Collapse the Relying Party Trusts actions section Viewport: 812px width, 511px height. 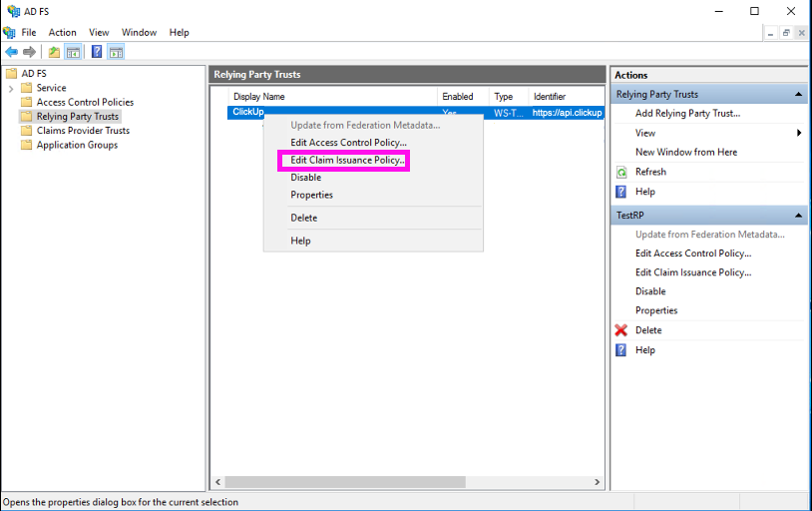[x=799, y=95]
